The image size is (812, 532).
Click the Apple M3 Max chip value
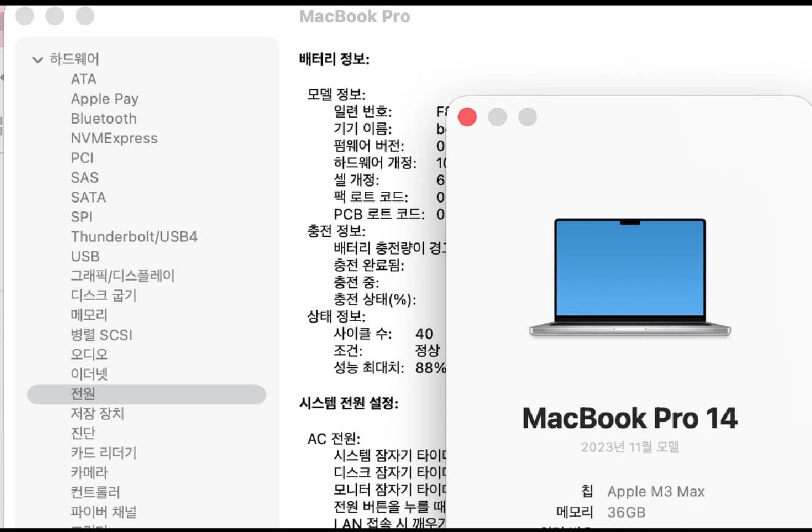[656, 492]
